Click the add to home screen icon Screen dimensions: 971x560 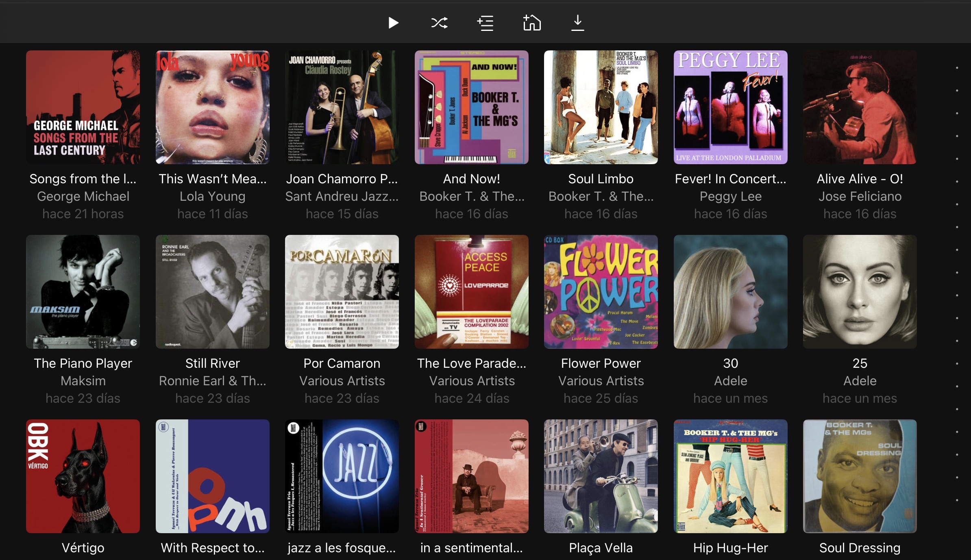[532, 23]
